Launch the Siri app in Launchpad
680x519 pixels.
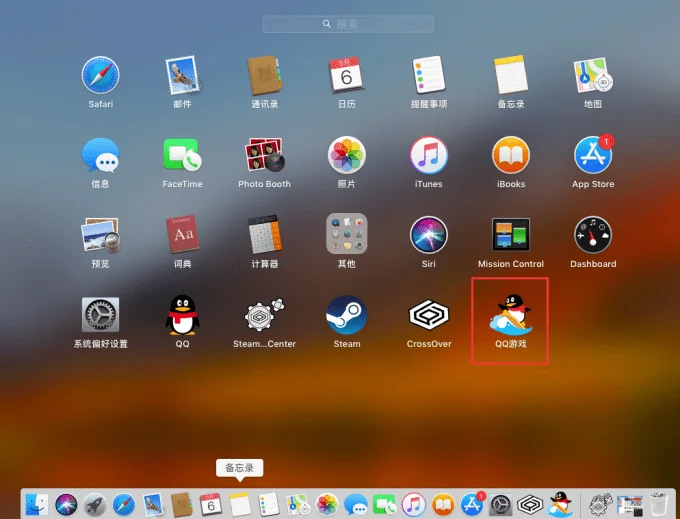pos(429,235)
